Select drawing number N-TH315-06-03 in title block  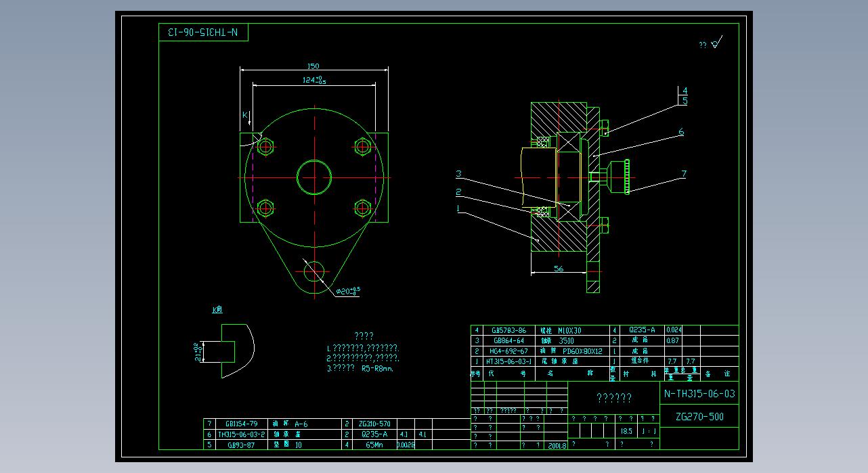699,394
